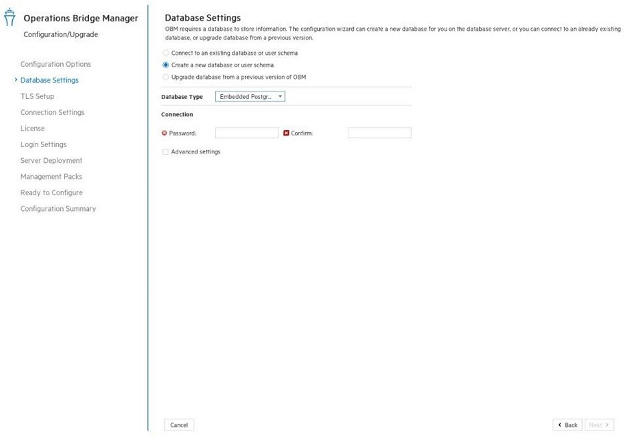624x437 pixels.
Task: Go to Ready to Configure step
Action: click(x=52, y=192)
